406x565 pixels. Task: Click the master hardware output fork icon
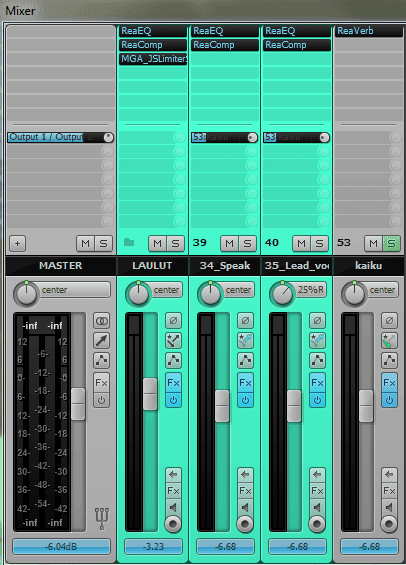click(x=102, y=519)
